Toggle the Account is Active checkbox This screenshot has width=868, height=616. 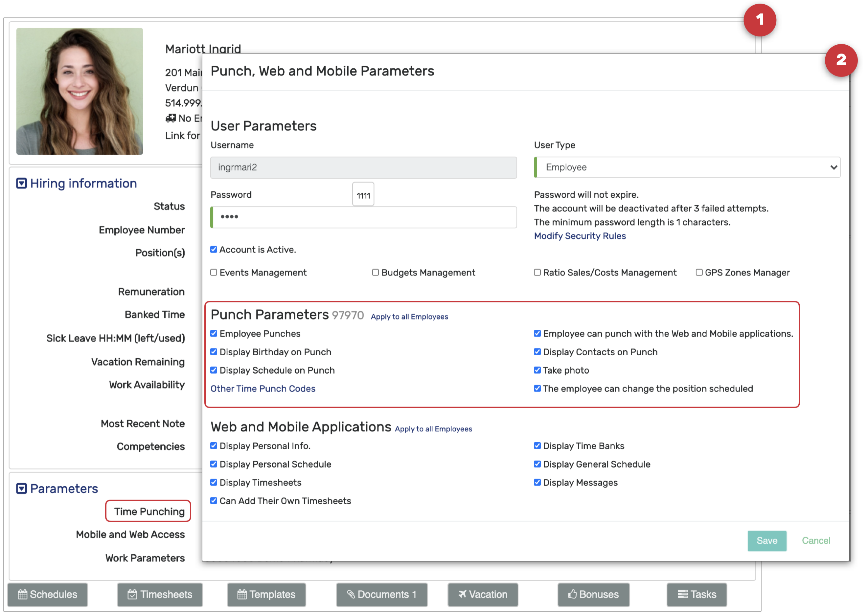214,250
